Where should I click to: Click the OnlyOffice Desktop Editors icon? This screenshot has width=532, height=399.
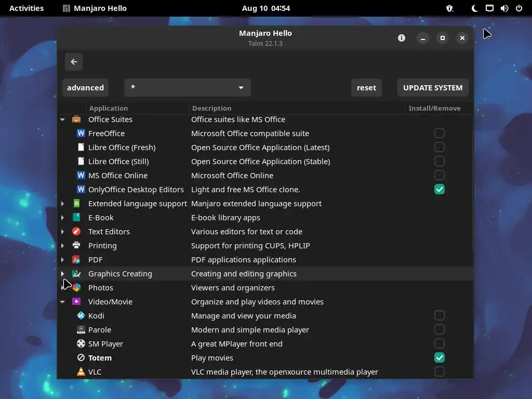(x=81, y=189)
